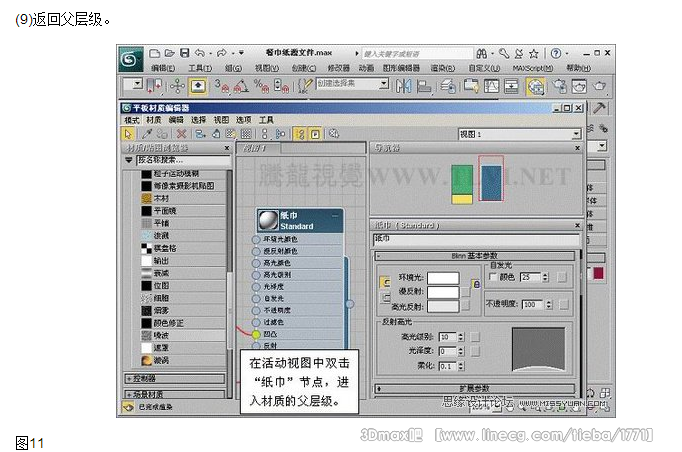Click the edit named selection sets icon

pyautogui.click(x=305, y=86)
